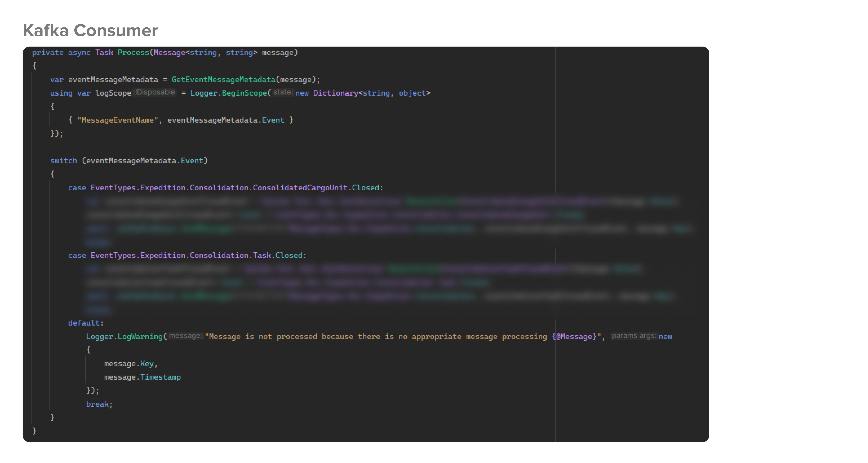Click the 'message:' parameter hint
Viewport: 868px width, 463px height.
[x=185, y=336]
